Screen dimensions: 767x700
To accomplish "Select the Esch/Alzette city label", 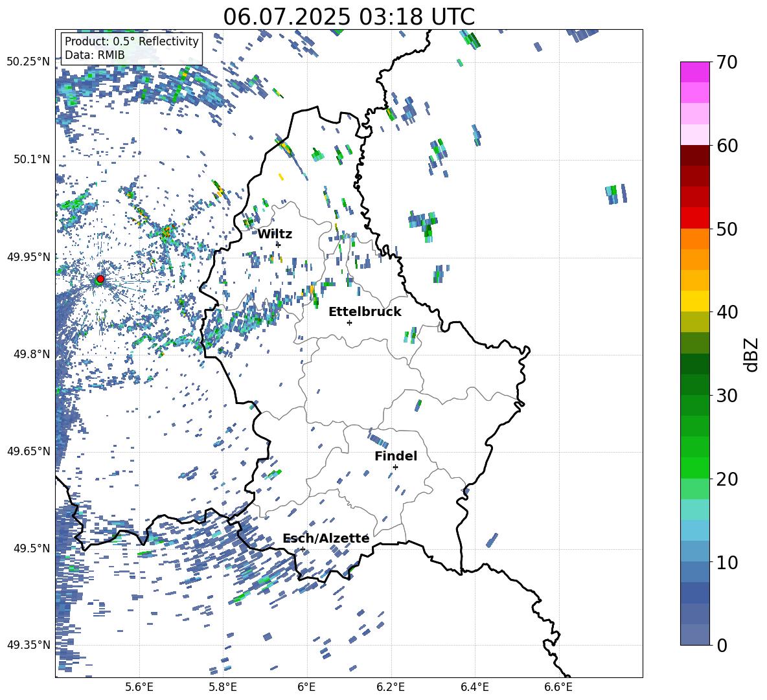I will (x=326, y=538).
